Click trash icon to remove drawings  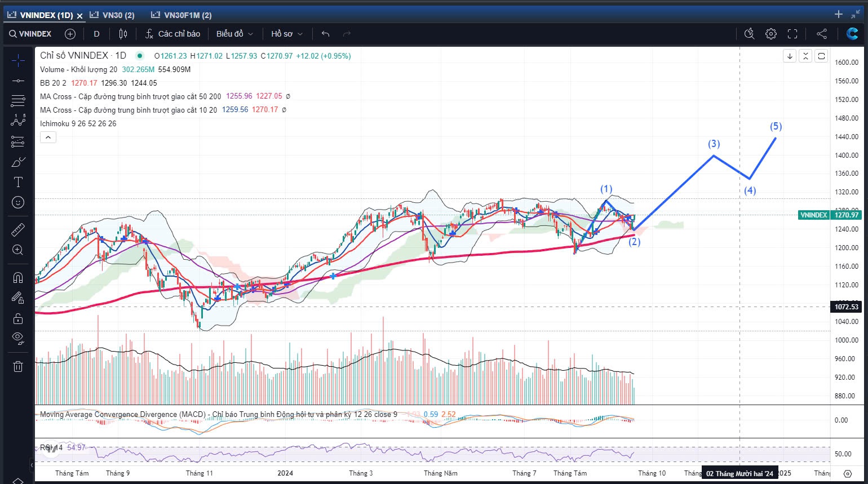(x=18, y=366)
